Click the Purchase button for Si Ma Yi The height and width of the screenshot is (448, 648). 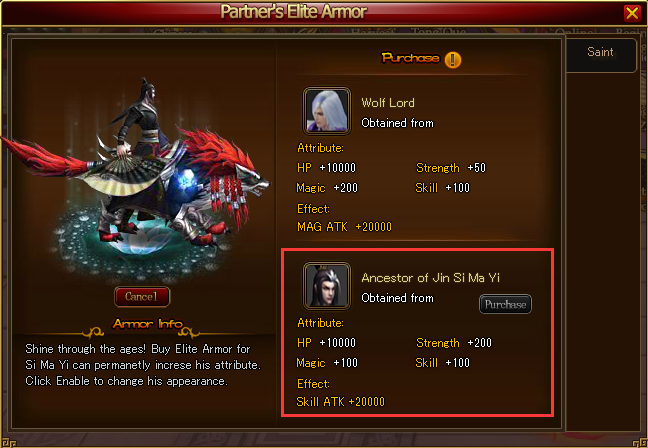505,304
